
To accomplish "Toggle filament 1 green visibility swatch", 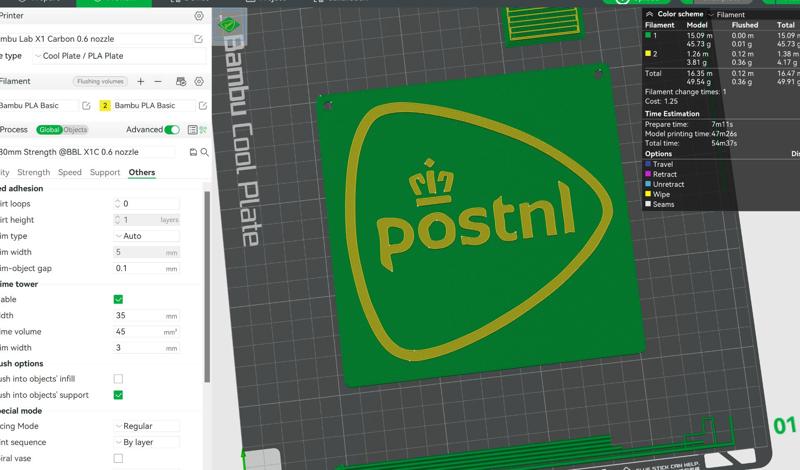I will [648, 35].
